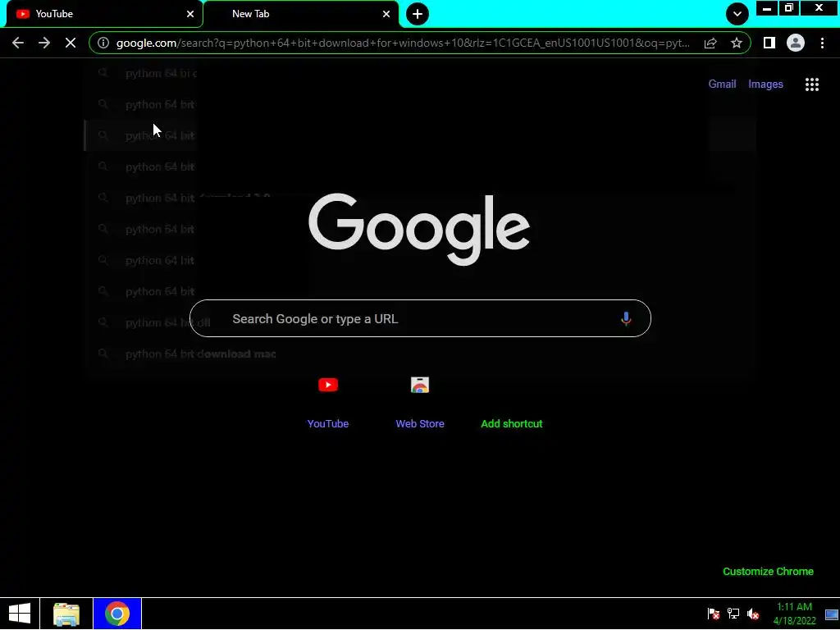Share this page icon in address bar
This screenshot has height=630, width=840.
pos(710,43)
